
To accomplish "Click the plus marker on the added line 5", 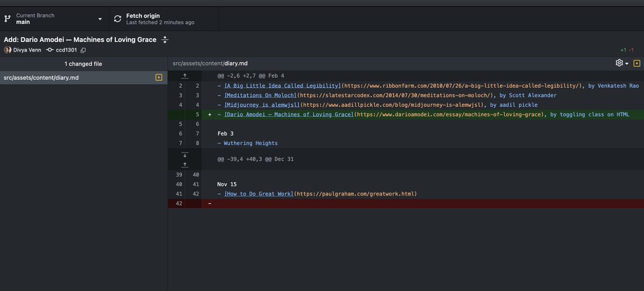I will click(210, 115).
